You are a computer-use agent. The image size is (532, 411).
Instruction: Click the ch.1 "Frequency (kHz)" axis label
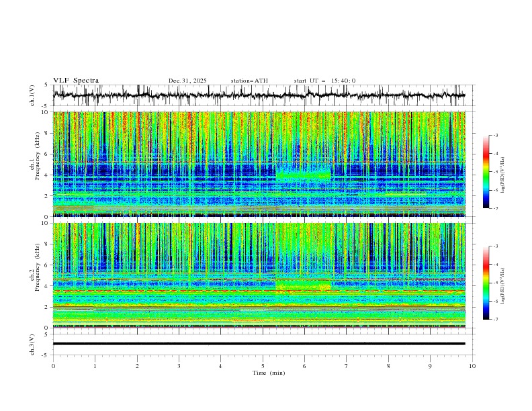click(38, 154)
